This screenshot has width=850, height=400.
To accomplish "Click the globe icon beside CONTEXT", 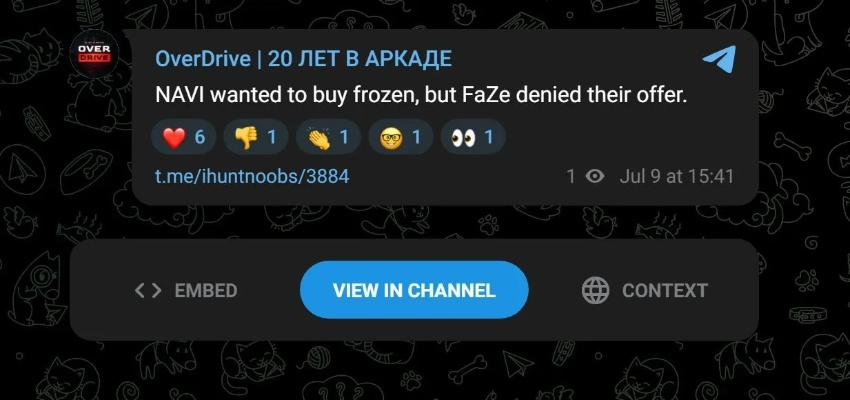I will click(595, 291).
